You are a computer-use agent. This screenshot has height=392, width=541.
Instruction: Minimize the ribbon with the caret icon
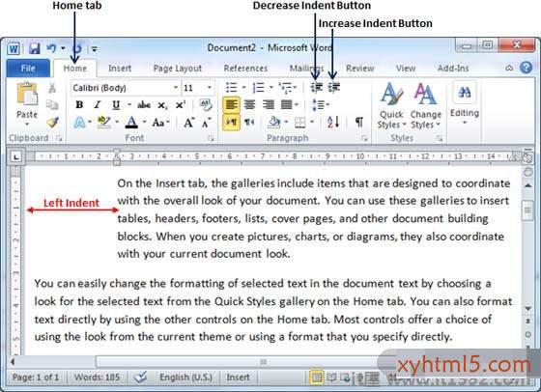pos(509,68)
